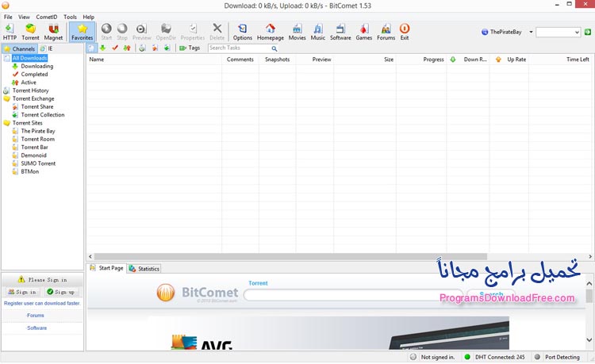Open the Tools menu
The image size is (595, 364).
click(x=70, y=17)
